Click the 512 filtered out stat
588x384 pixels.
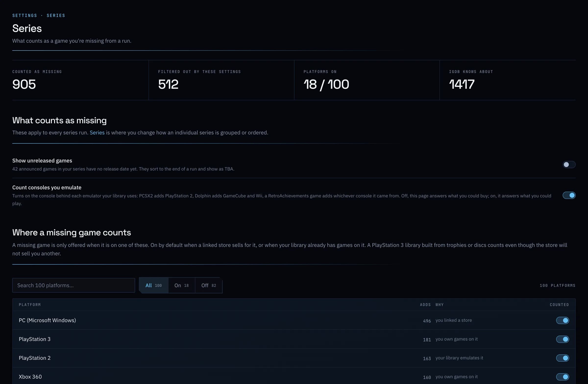click(168, 84)
